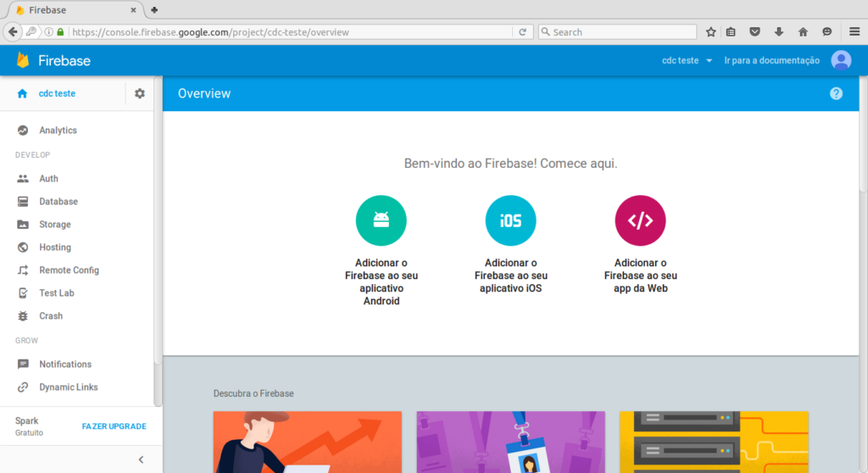Click the red web code circle icon
This screenshot has width=868, height=473.
pos(640,220)
